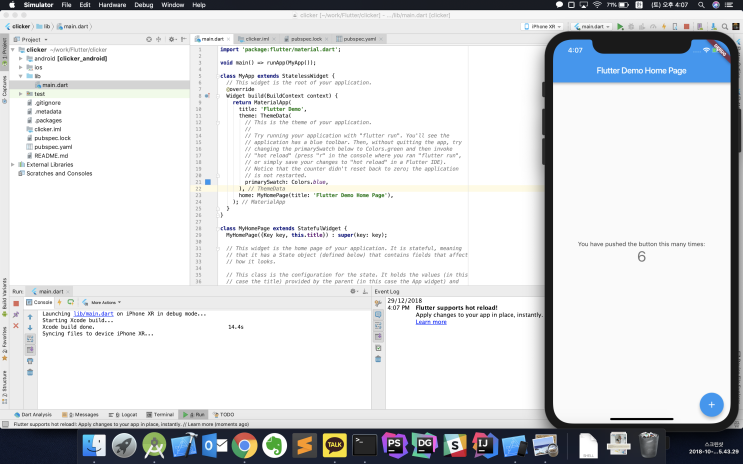Toggle the status bar tool window button

tap(5, 425)
